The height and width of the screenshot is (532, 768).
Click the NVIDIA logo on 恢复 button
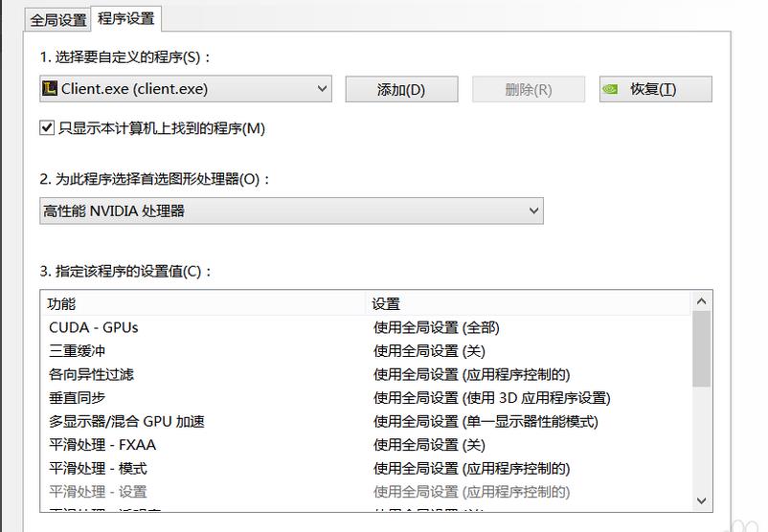pyautogui.click(x=610, y=90)
